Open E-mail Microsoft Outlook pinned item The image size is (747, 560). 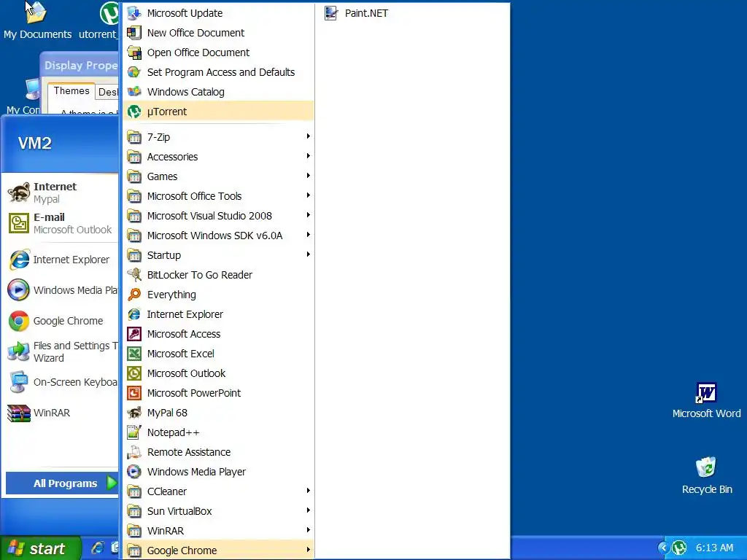pyautogui.click(x=61, y=223)
